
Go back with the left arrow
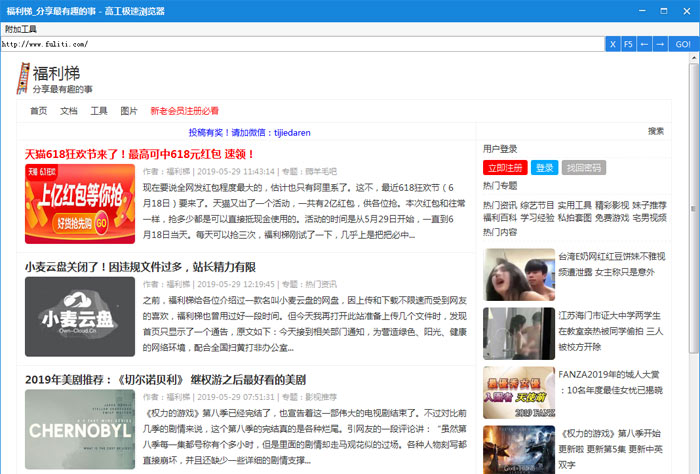[x=644, y=45]
